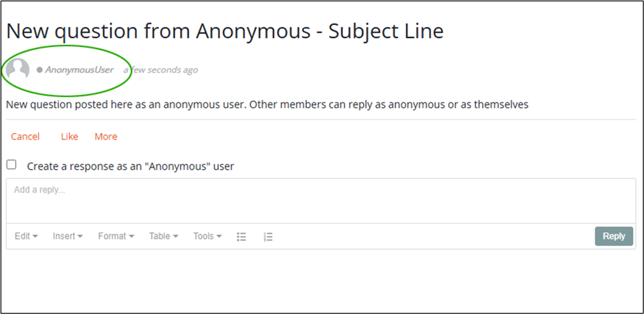The image size is (644, 314).
Task: Open the Tools menu in the editor
Action: (x=207, y=236)
